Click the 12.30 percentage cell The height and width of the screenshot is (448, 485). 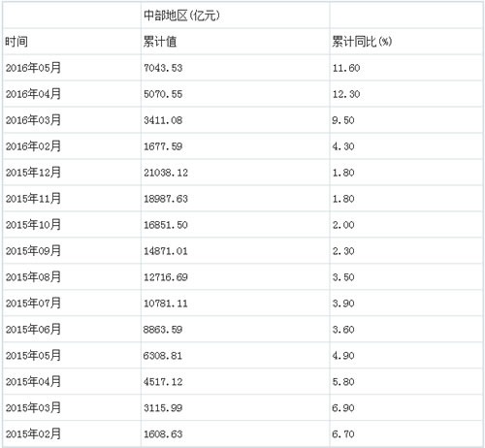click(x=346, y=94)
